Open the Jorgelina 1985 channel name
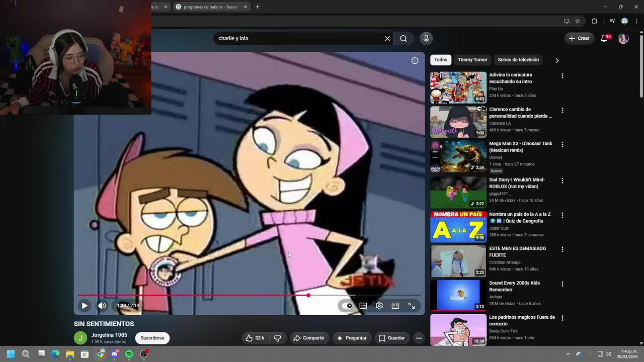The image size is (644, 362). click(109, 335)
